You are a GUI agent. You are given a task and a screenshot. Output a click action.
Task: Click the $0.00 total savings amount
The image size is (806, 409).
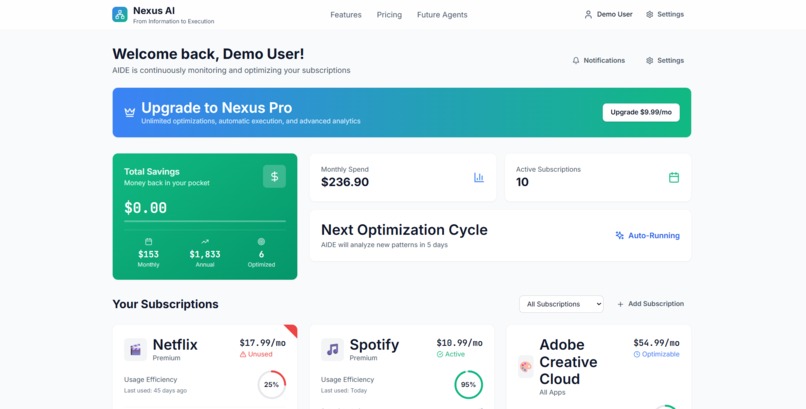pyautogui.click(x=145, y=208)
